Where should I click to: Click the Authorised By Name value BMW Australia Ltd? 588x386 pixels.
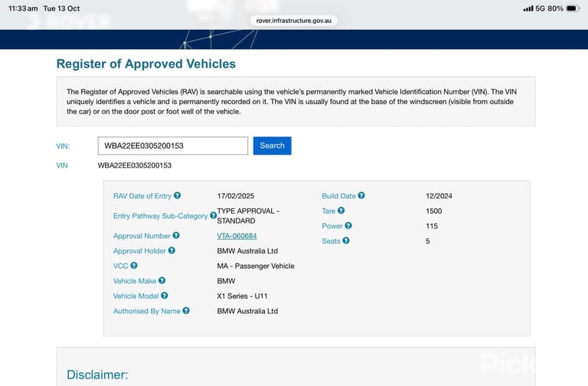pos(247,311)
